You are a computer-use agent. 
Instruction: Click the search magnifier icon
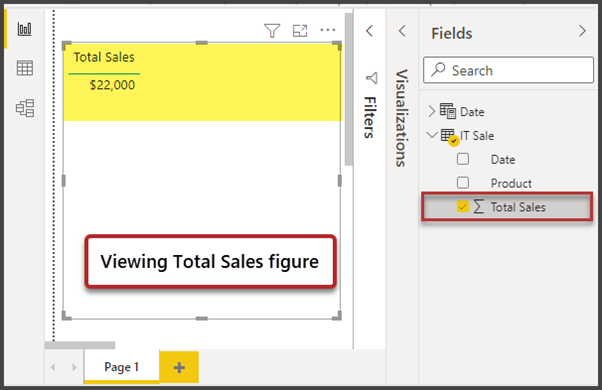(438, 69)
